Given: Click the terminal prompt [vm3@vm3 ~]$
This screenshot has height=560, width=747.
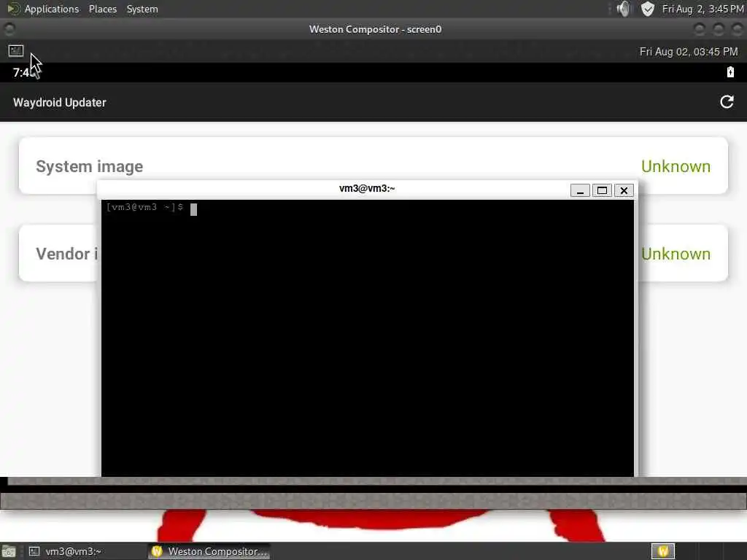Looking at the screenshot, I should pyautogui.click(x=145, y=207).
